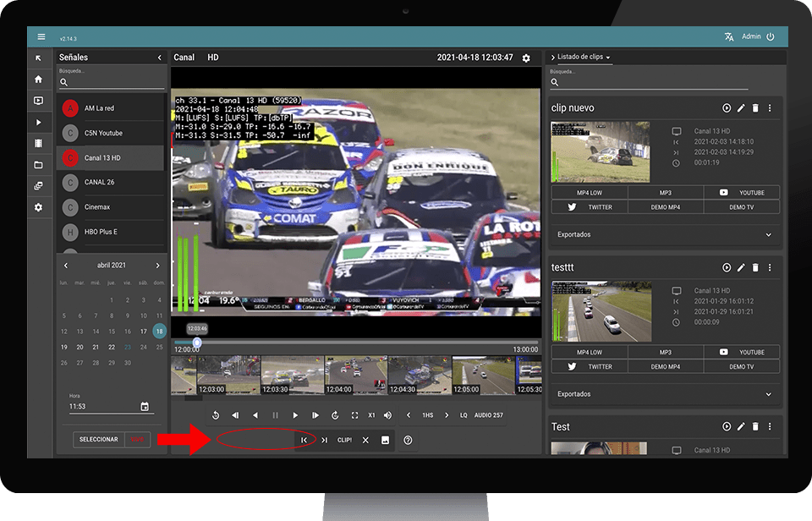Step forward one frame

click(x=315, y=415)
